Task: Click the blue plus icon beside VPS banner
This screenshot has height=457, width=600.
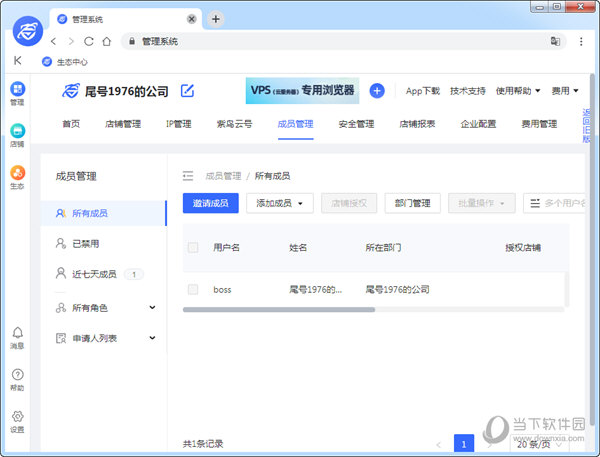Action: pyautogui.click(x=377, y=91)
